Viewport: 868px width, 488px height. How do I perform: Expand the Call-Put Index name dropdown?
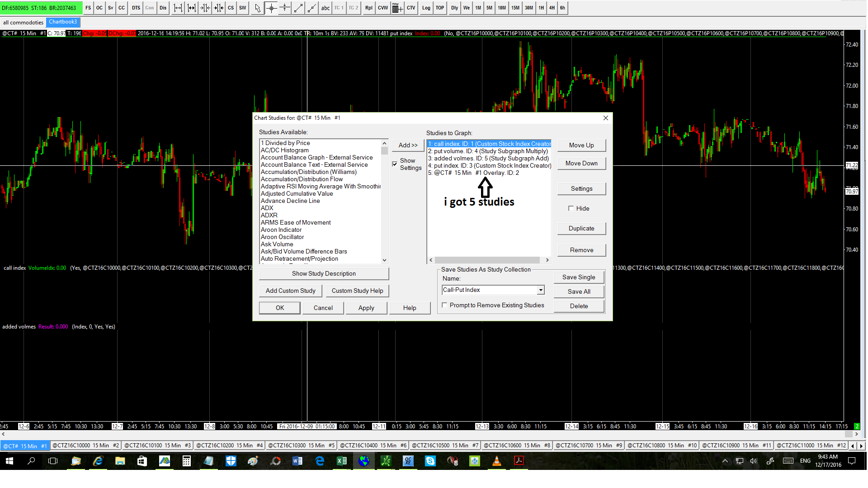540,290
